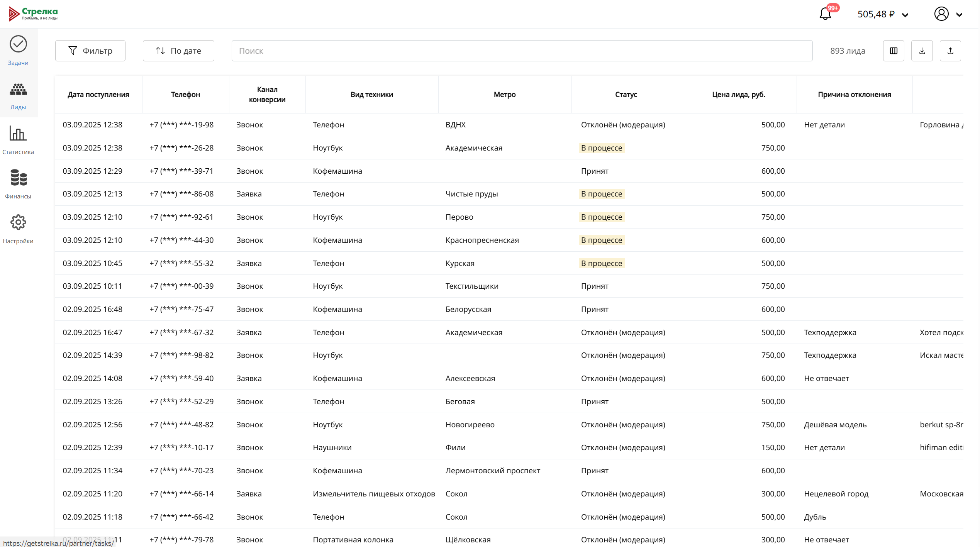Open the column settings icon

point(894,51)
